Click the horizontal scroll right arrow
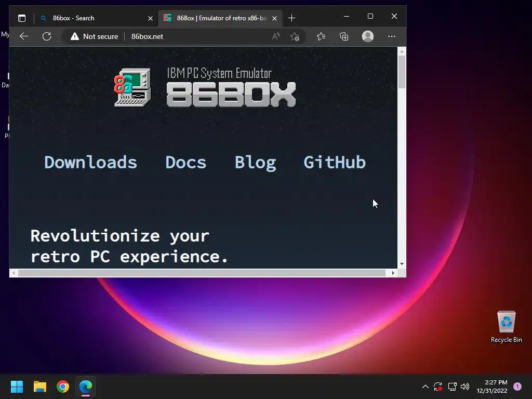 click(393, 273)
